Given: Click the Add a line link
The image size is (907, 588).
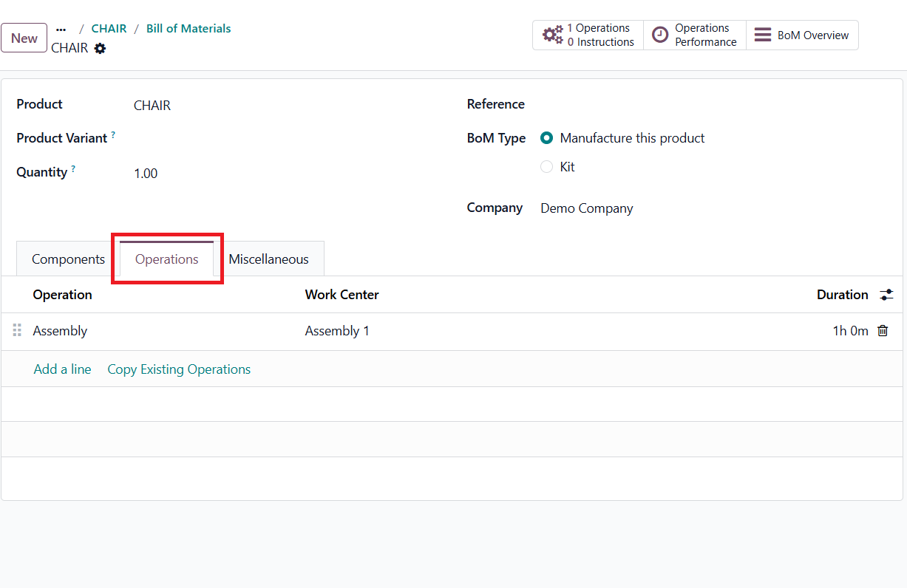Looking at the screenshot, I should tap(62, 369).
